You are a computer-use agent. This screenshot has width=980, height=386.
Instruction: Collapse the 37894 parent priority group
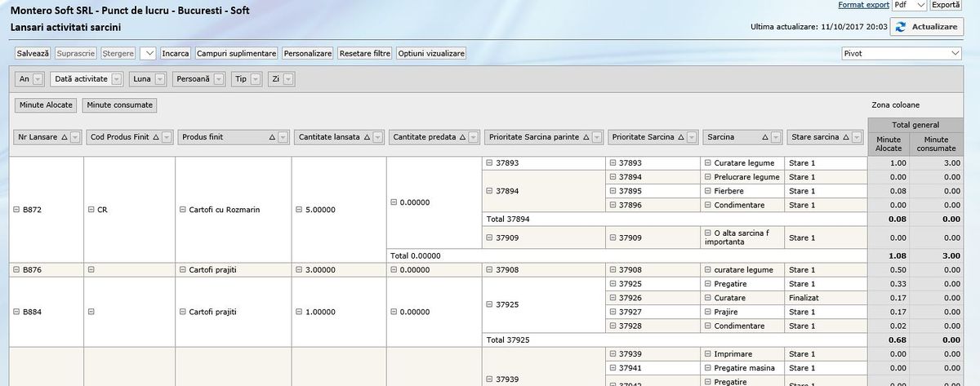tap(489, 191)
